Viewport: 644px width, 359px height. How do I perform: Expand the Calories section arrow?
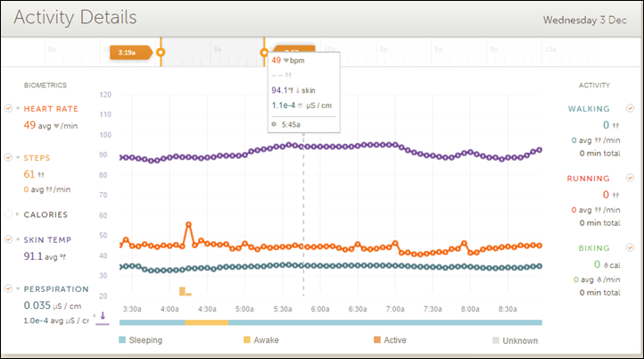(18, 214)
